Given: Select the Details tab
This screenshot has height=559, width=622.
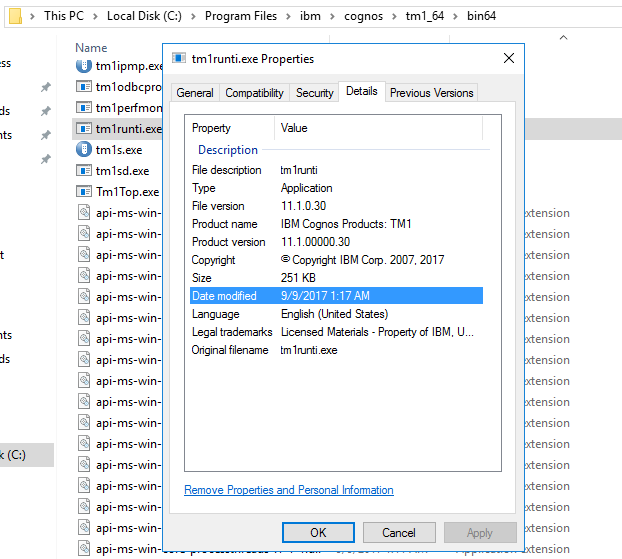Looking at the screenshot, I should 361,91.
